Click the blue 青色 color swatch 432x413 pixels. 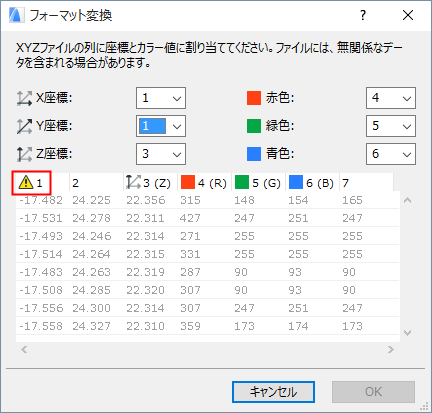254,154
